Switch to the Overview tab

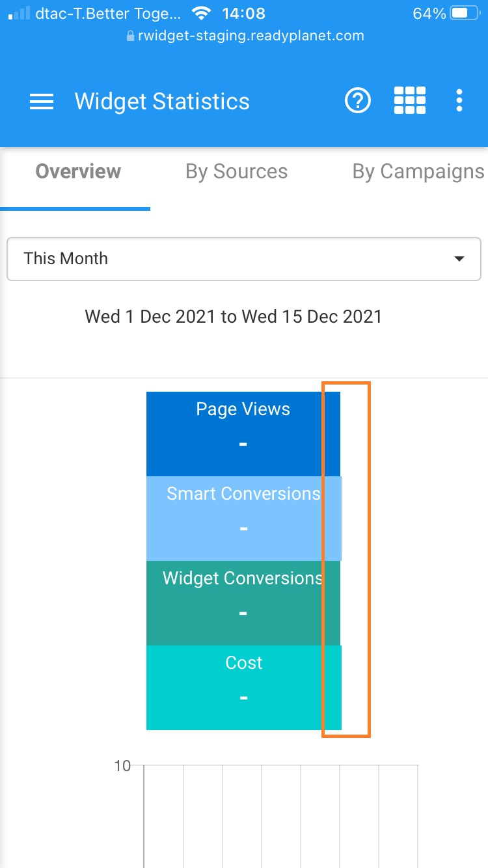click(x=78, y=172)
